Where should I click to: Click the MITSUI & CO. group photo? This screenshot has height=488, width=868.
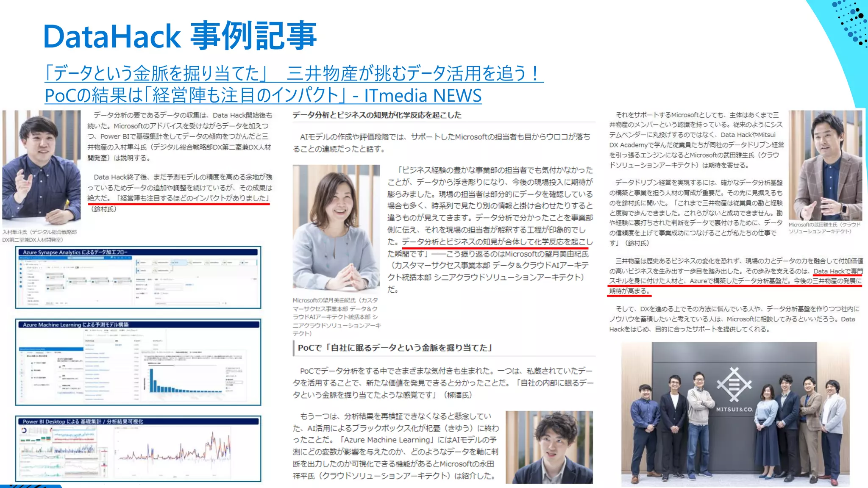(735, 414)
